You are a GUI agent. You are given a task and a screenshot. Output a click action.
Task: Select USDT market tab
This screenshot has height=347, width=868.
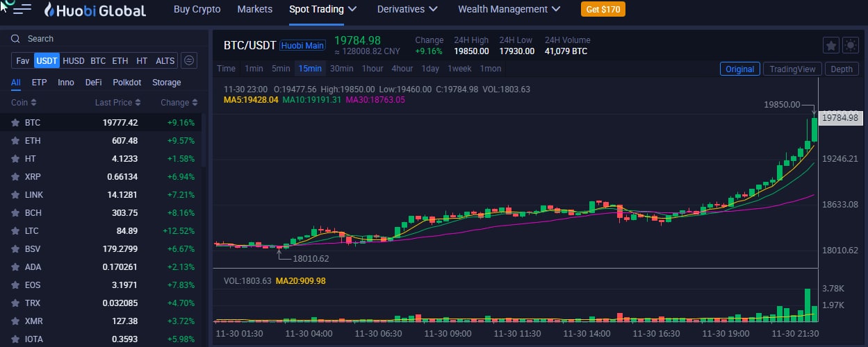pos(47,60)
